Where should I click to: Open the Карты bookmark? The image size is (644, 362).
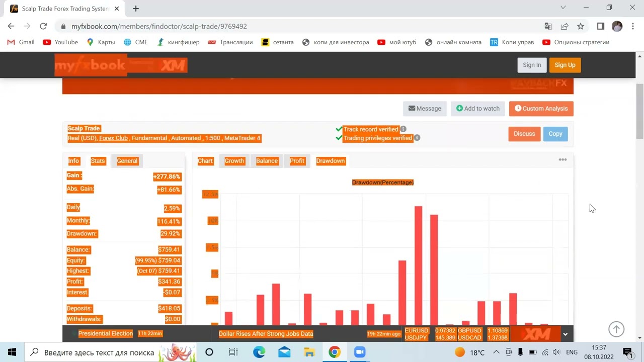tap(101, 42)
